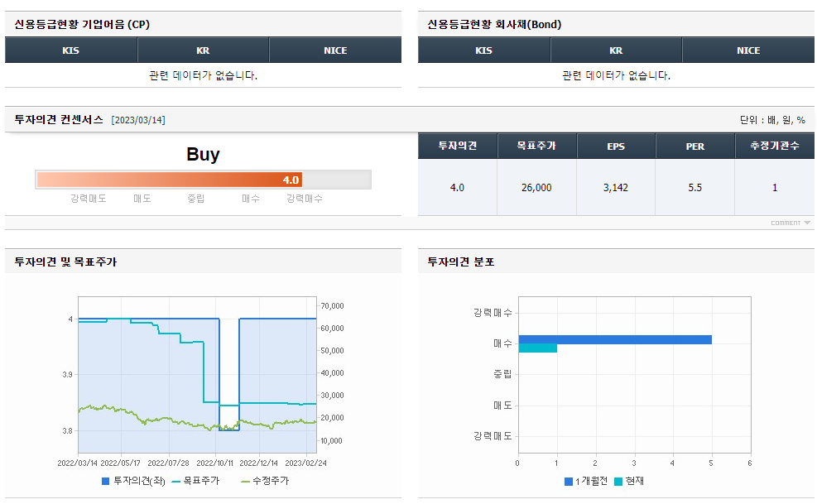The height and width of the screenshot is (504, 817).
Task: Click the 단위 : 배, 원, % note
Action: [772, 120]
